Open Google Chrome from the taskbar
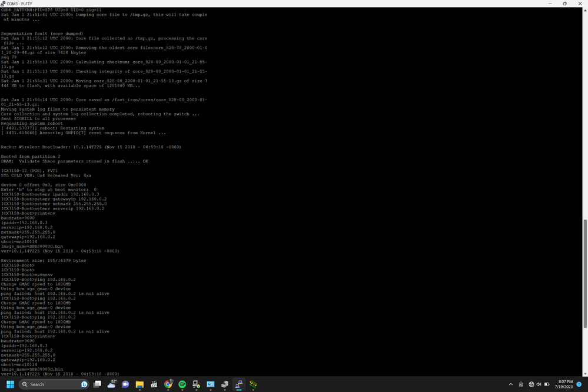588x392 pixels. tap(168, 384)
